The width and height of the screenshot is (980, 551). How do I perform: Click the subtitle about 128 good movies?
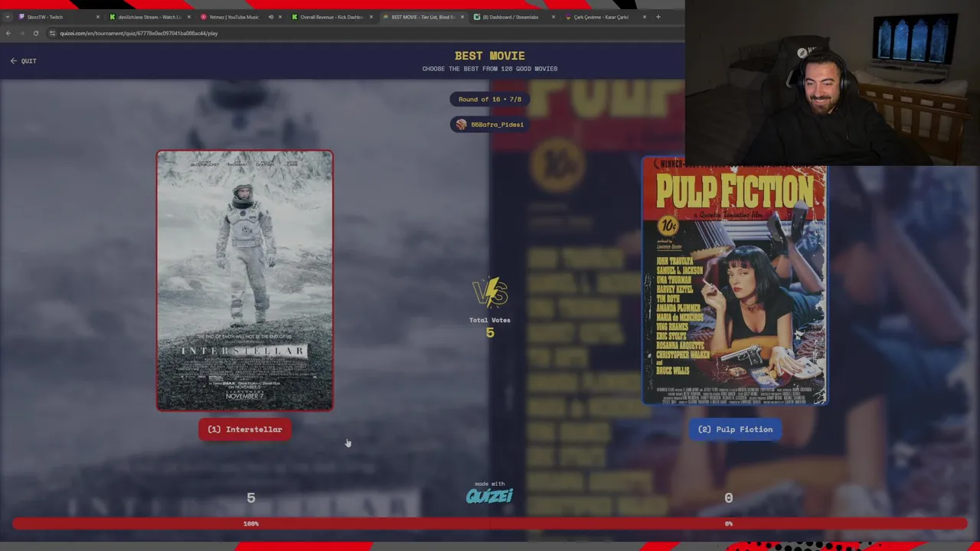point(490,69)
